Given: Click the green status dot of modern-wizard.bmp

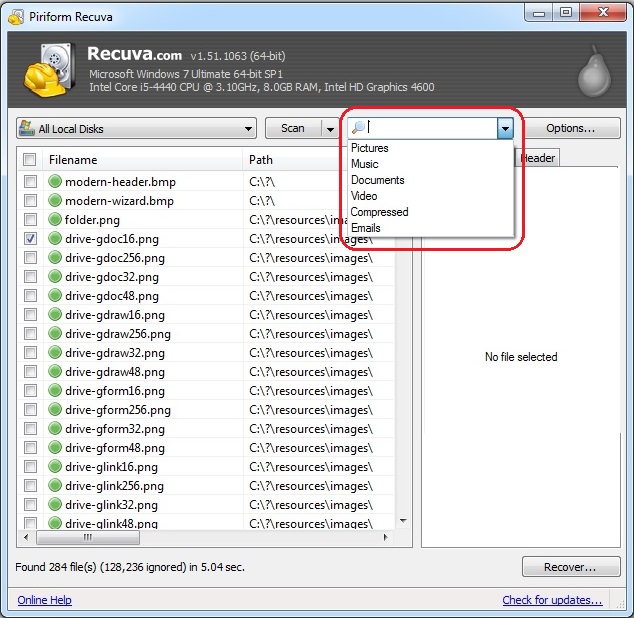Looking at the screenshot, I should (x=55, y=200).
